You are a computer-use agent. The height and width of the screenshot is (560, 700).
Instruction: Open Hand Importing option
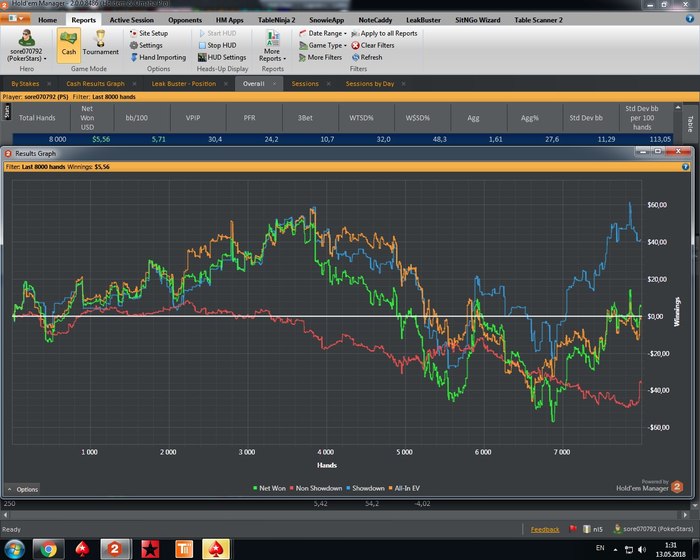158,58
